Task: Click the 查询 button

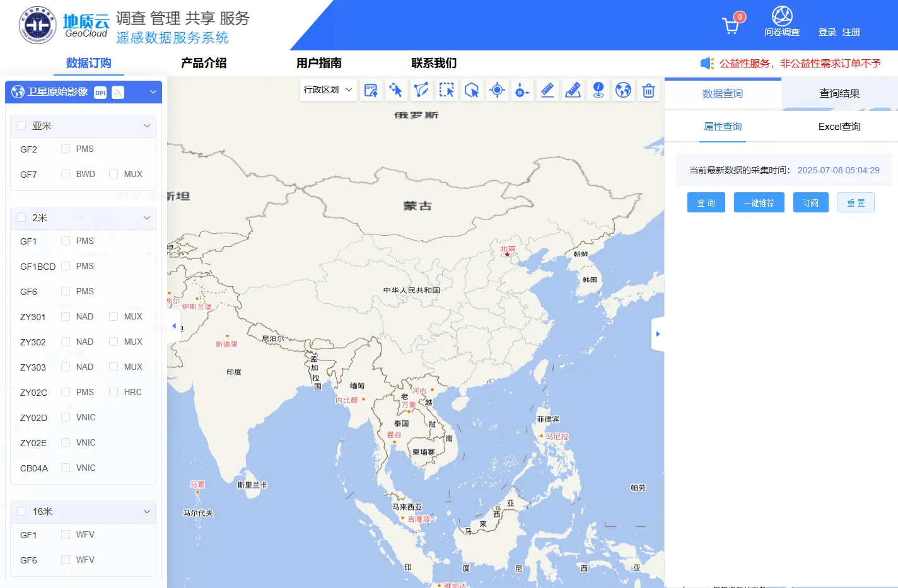Action: click(x=706, y=202)
